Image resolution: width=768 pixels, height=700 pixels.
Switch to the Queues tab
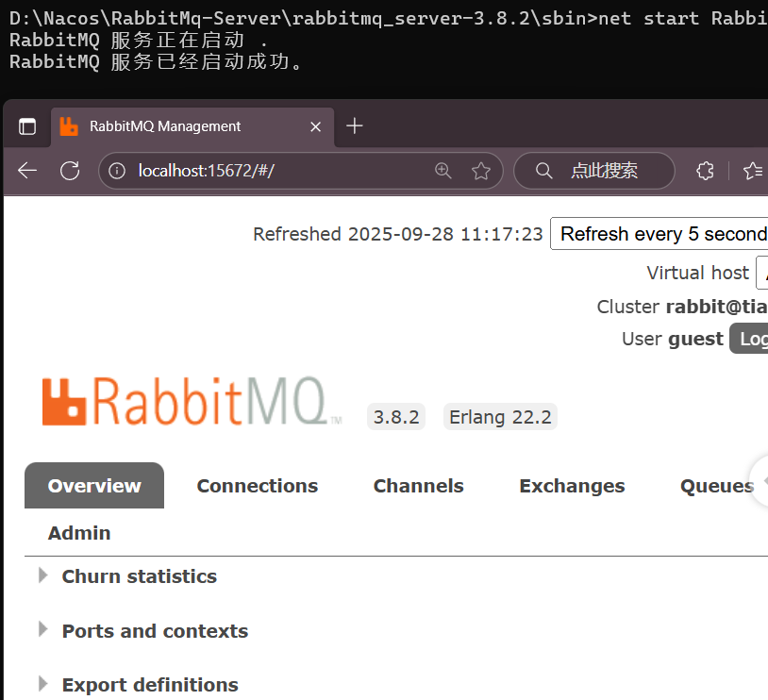pyautogui.click(x=717, y=486)
